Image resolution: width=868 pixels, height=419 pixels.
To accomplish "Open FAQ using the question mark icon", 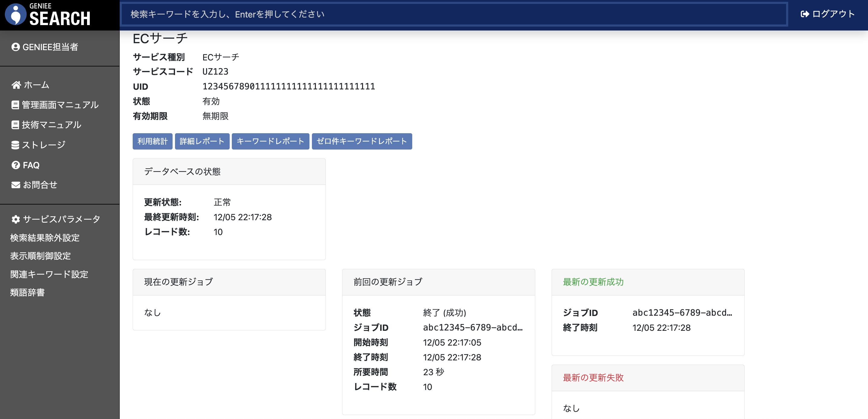I will coord(15,165).
